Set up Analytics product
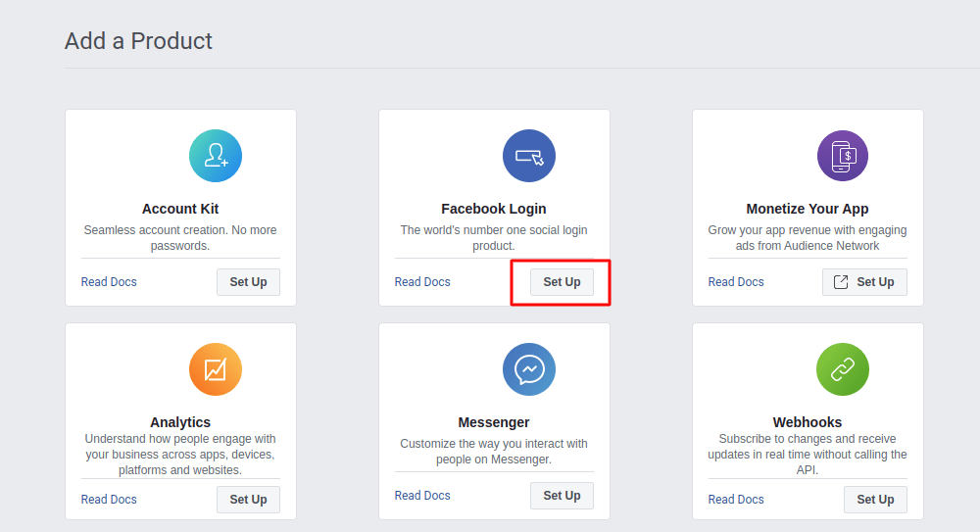The width and height of the screenshot is (980, 532). pyautogui.click(x=248, y=500)
